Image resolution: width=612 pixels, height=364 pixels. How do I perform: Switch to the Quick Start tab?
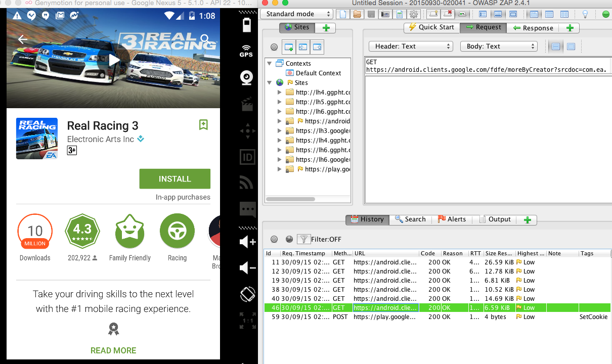tap(431, 28)
